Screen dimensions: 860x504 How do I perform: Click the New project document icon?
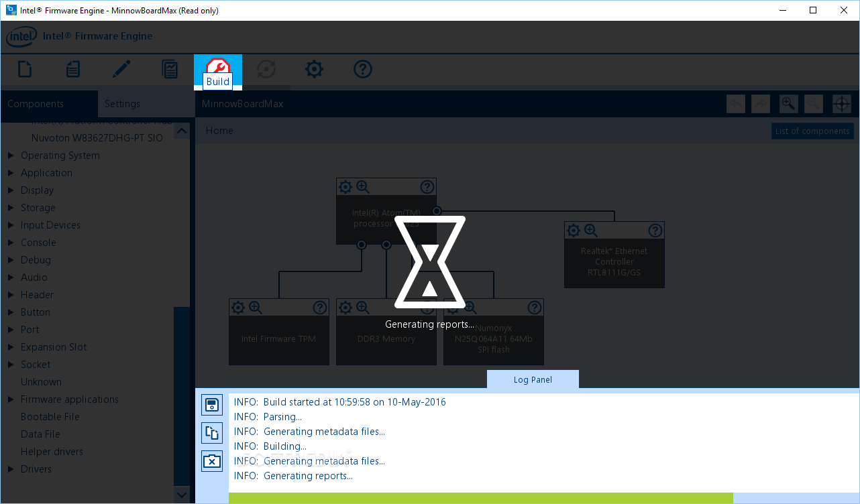pyautogui.click(x=25, y=69)
